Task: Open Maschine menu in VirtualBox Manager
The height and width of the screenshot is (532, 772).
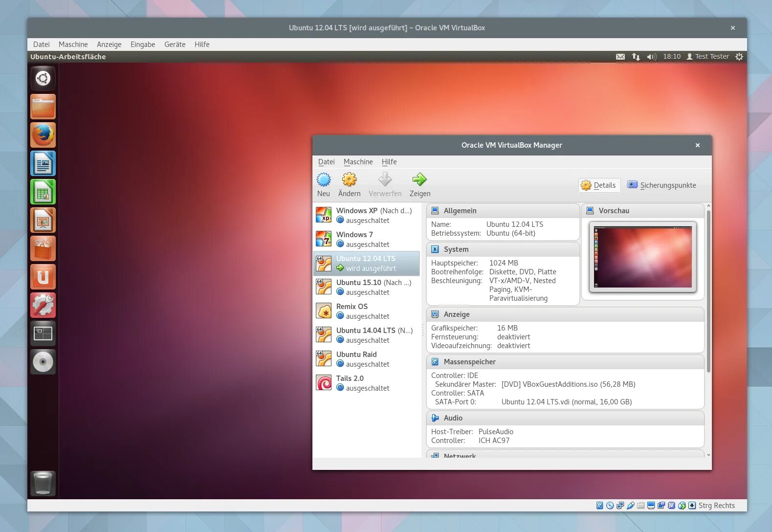Action: tap(358, 162)
